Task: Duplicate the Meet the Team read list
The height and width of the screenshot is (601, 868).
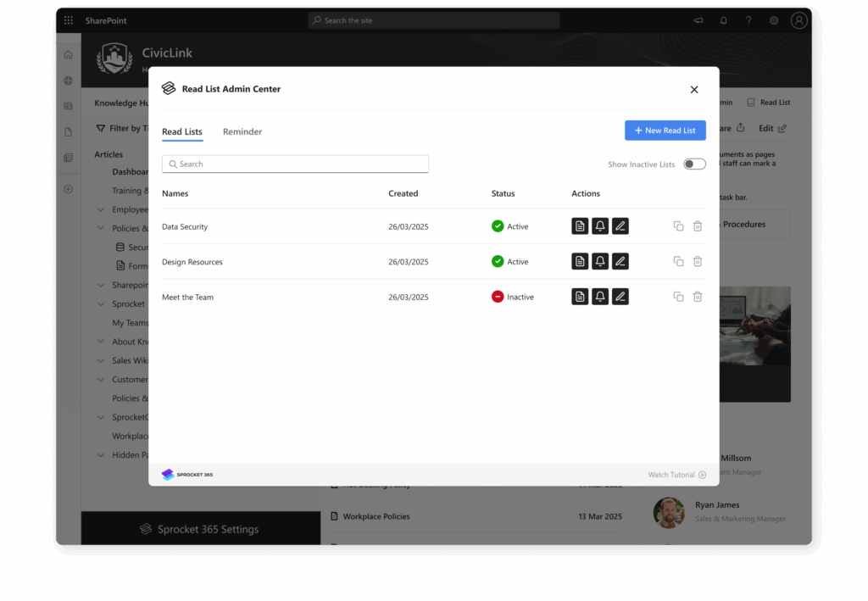Action: (678, 297)
